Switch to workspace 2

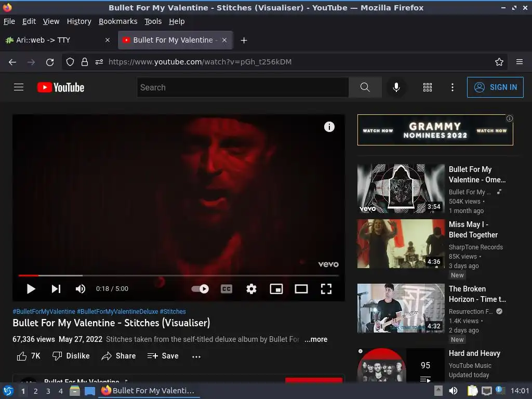pyautogui.click(x=35, y=391)
